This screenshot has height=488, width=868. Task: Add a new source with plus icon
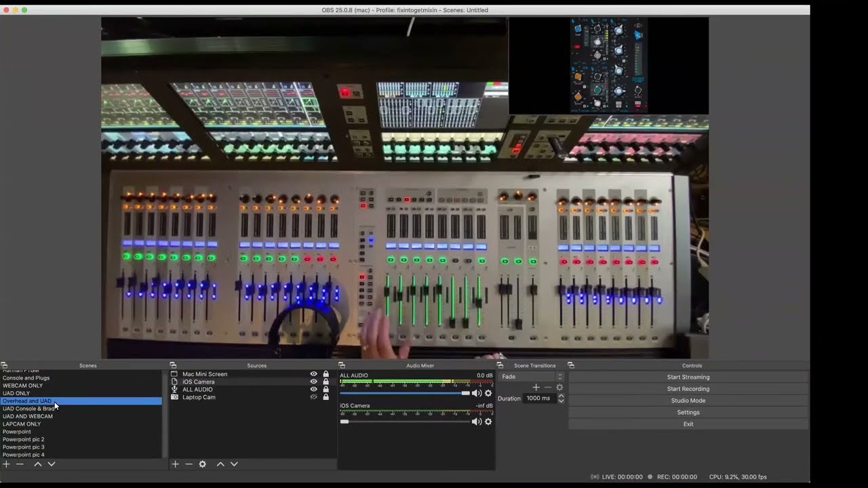pos(175,464)
